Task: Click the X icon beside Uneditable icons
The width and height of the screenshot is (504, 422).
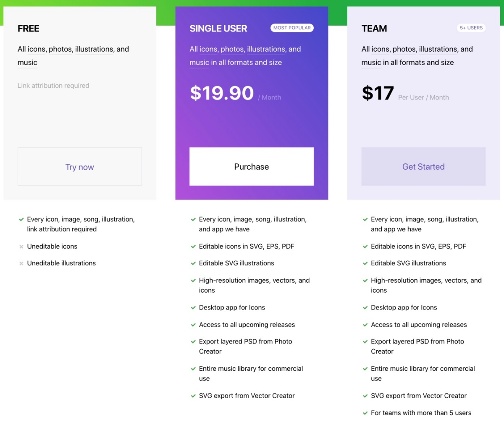Action: click(x=21, y=247)
